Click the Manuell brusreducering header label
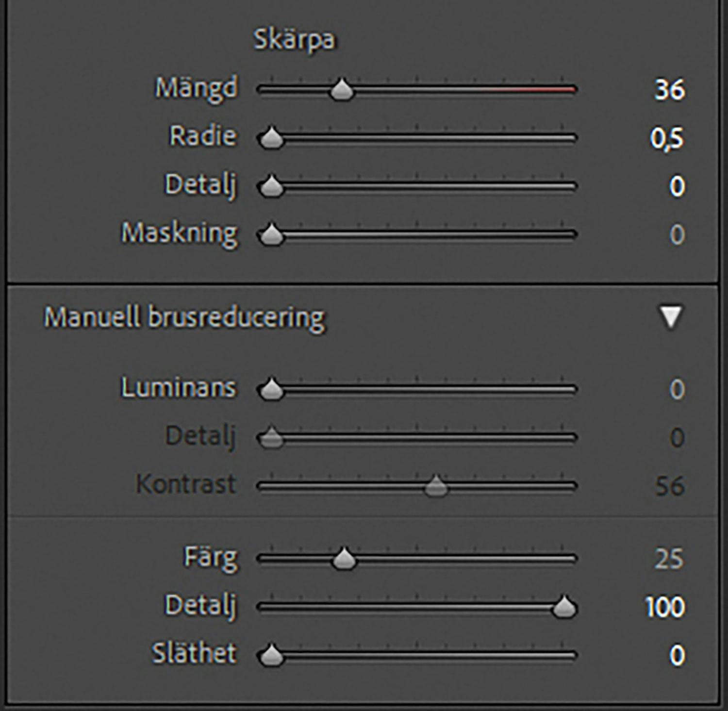 [x=184, y=318]
